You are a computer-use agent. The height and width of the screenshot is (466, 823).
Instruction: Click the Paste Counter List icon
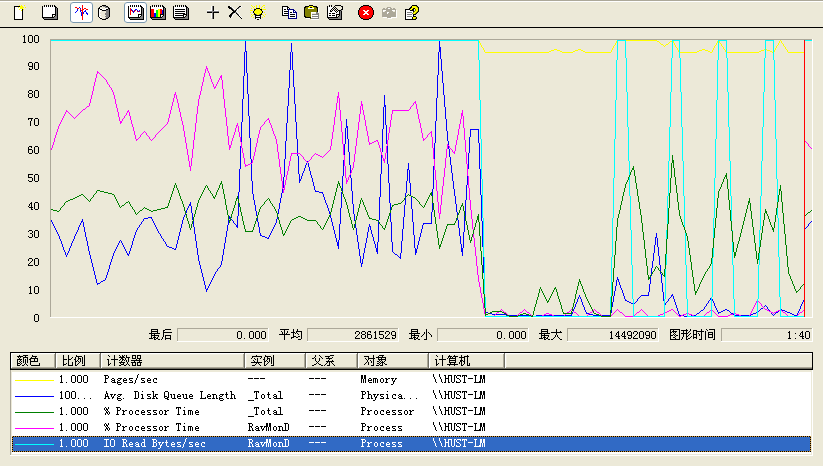tap(311, 12)
